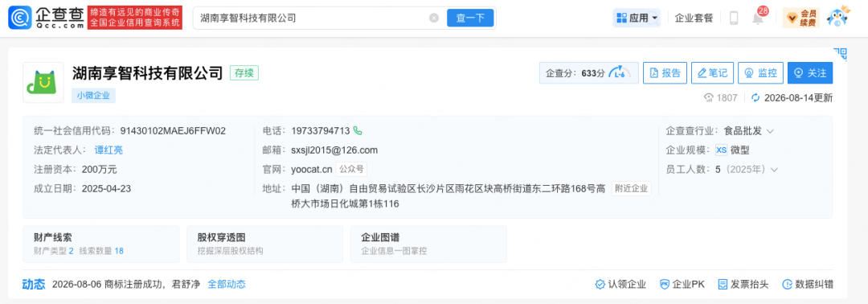The width and height of the screenshot is (868, 304).
Task: Open the 全部动态 link
Action: 227,284
